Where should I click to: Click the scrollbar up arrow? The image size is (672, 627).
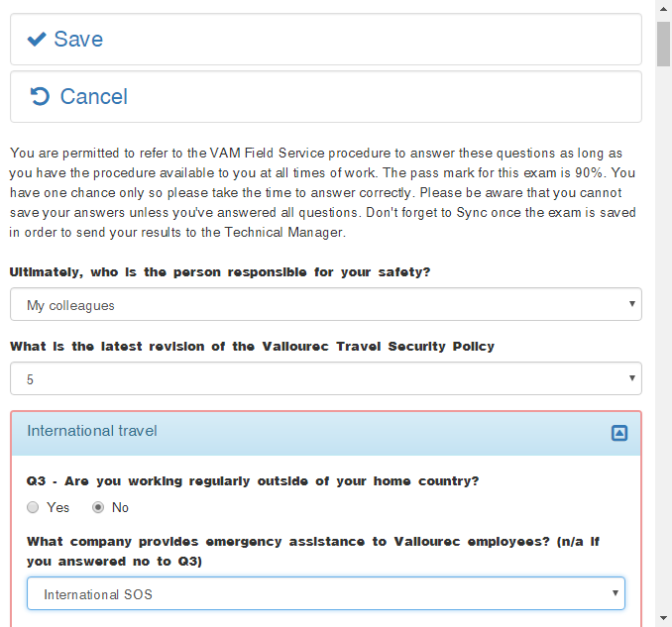(663, 8)
